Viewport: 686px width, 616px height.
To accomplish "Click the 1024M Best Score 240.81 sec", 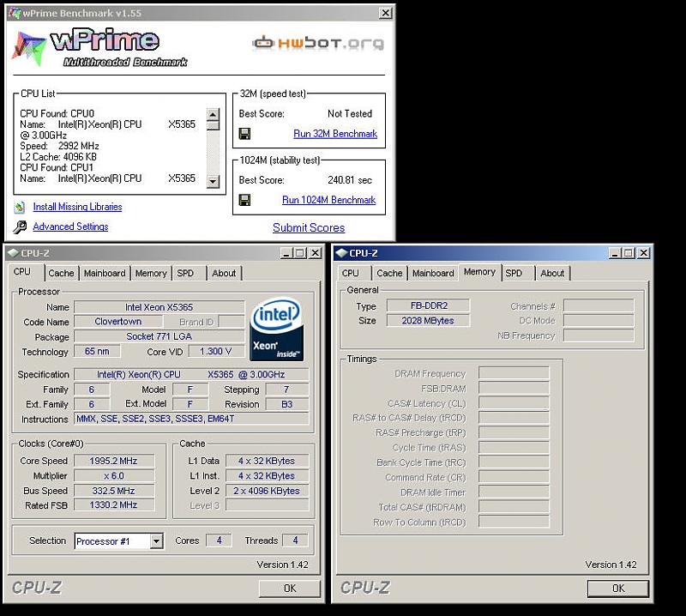I will click(350, 180).
